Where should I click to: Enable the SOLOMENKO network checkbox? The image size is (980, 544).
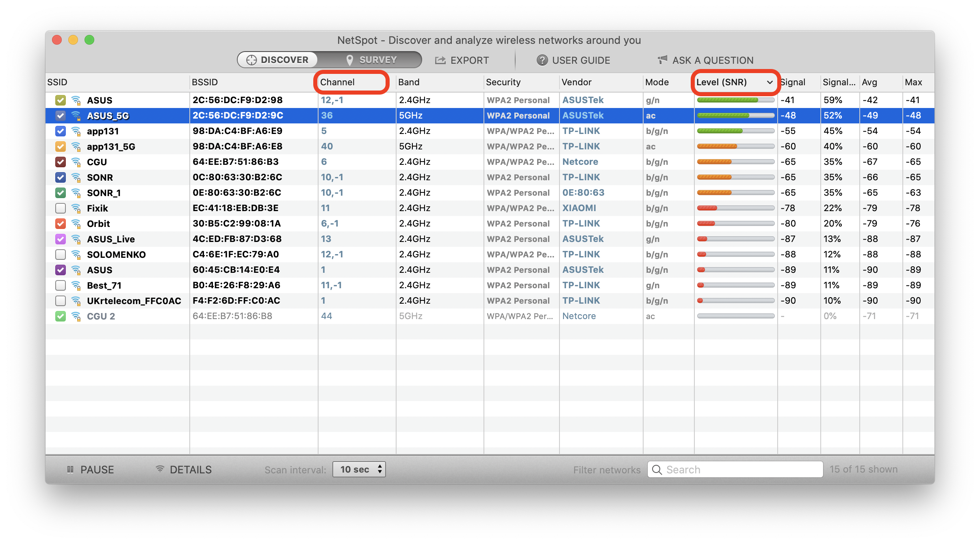(60, 254)
